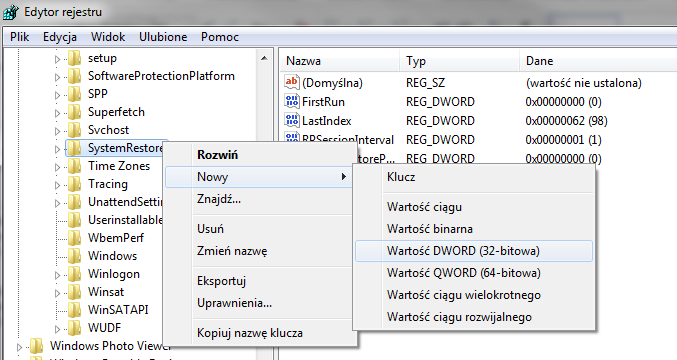Choose Zmień nazwę in context menu

pyautogui.click(x=260, y=251)
